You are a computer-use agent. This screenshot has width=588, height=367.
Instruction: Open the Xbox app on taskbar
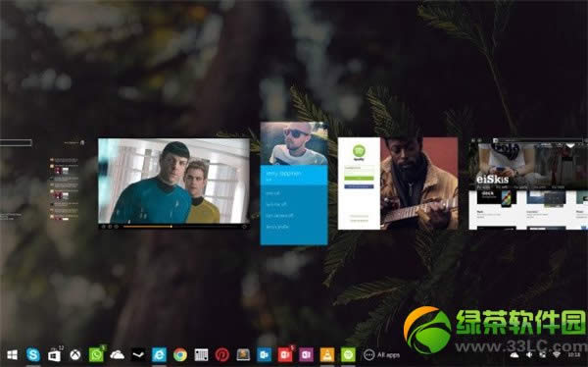tap(75, 355)
